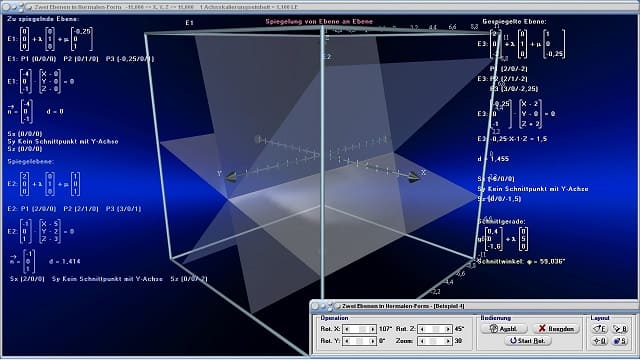Click the E1 label above the 3D cube
Image resolution: width=640 pixels, height=360 pixels.
point(189,23)
